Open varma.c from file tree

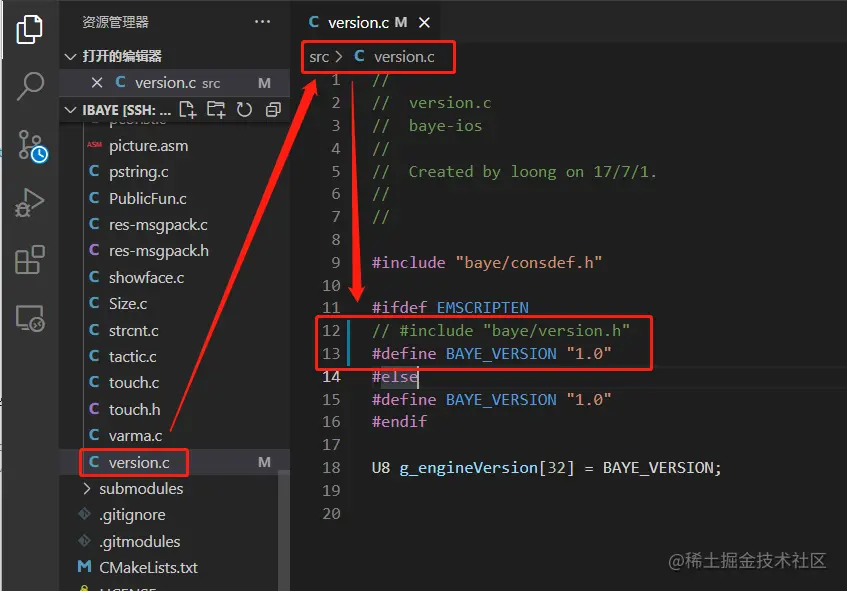(136, 435)
